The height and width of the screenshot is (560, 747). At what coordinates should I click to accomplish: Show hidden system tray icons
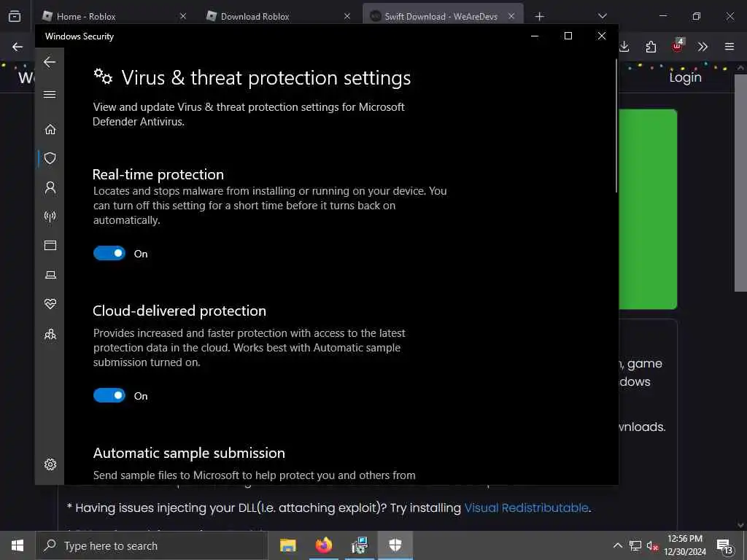tap(617, 545)
